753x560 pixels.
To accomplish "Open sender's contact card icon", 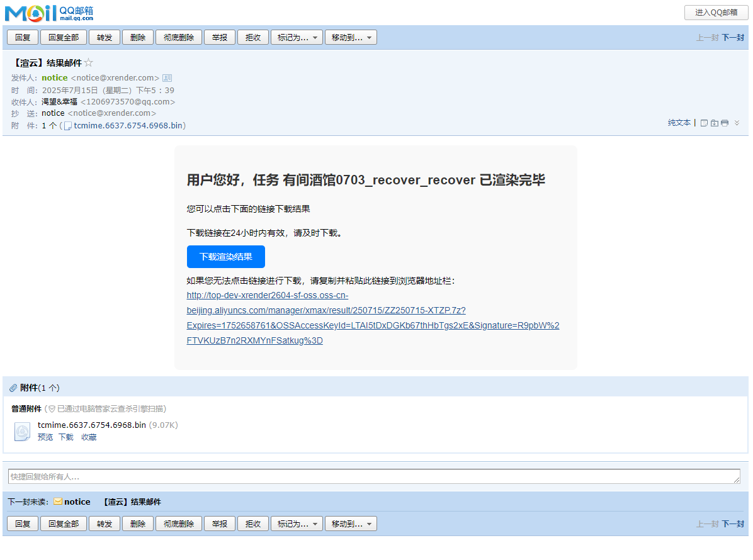I will 167,78.
